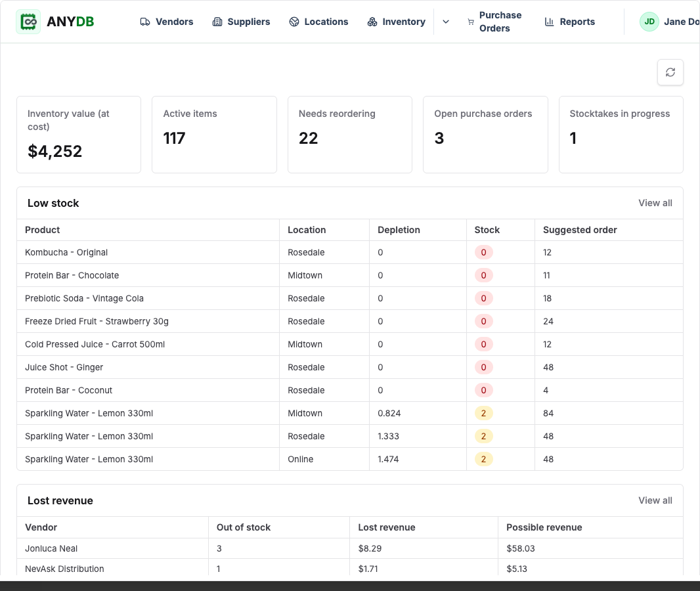Open the Reports menu item

tap(569, 22)
